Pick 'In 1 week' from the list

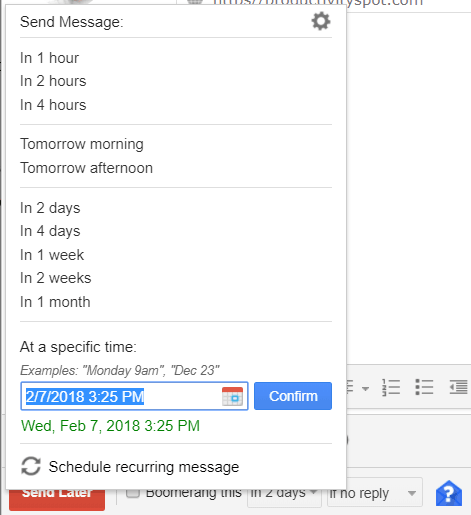[x=52, y=255]
